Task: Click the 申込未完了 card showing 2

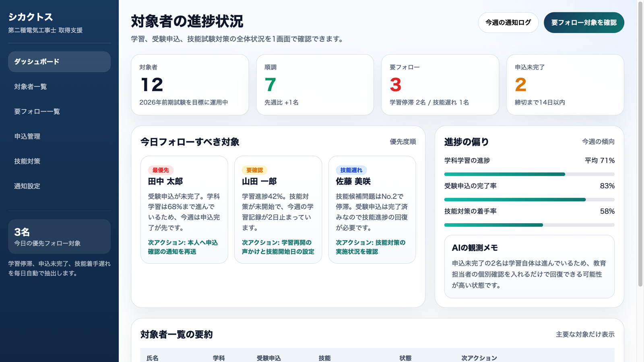Action: tap(565, 84)
